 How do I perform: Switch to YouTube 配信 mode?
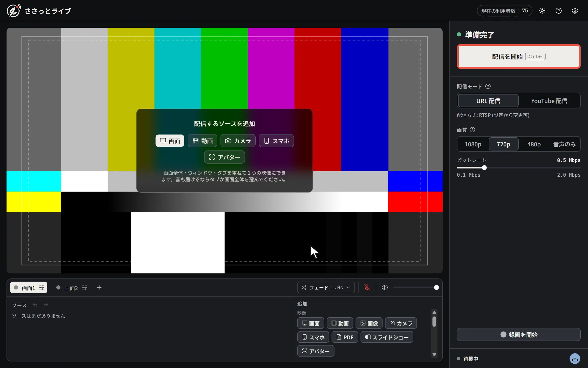click(x=549, y=101)
